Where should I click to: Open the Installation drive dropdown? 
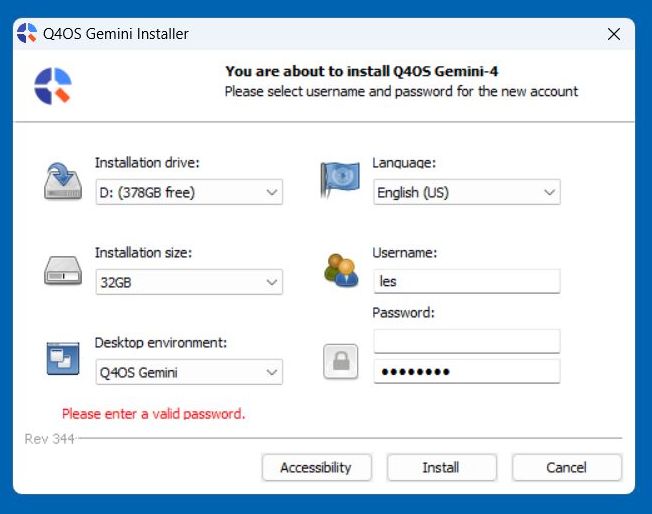[x=189, y=192]
